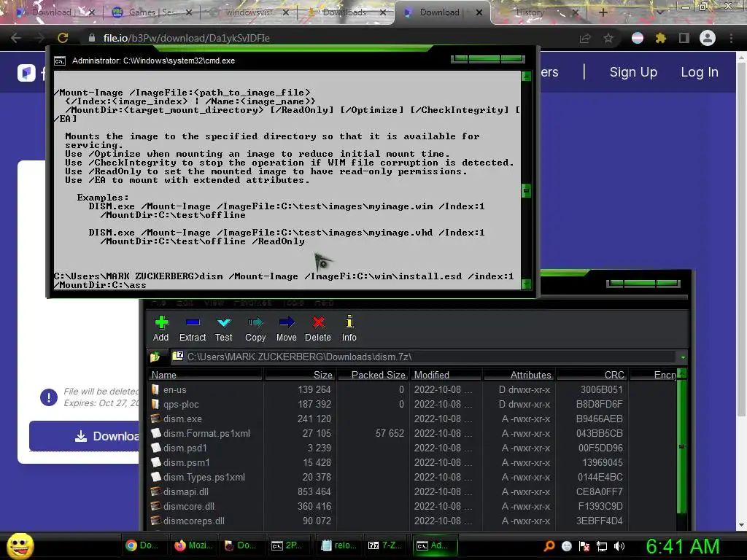
Task: Click the striped flag extension icon in Chrome
Action: pyautogui.click(x=638, y=38)
